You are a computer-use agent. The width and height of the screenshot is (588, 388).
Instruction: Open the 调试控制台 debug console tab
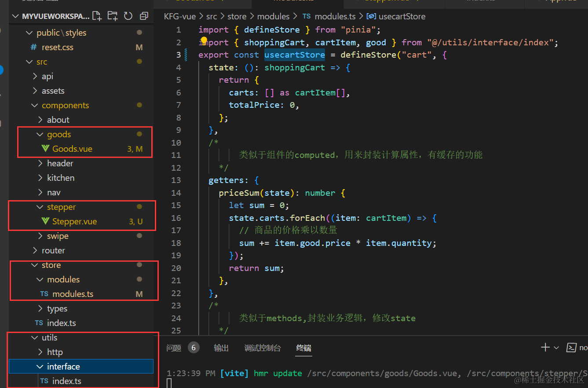263,348
